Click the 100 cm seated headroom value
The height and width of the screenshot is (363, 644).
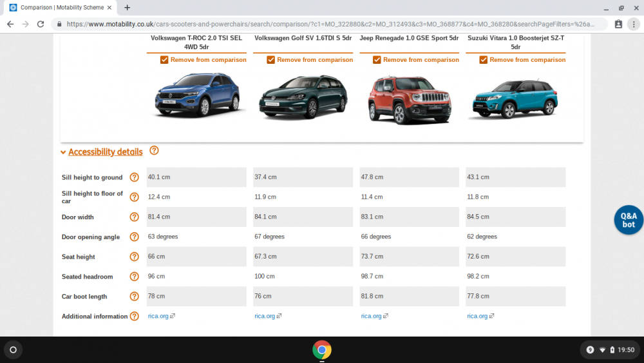tap(265, 276)
